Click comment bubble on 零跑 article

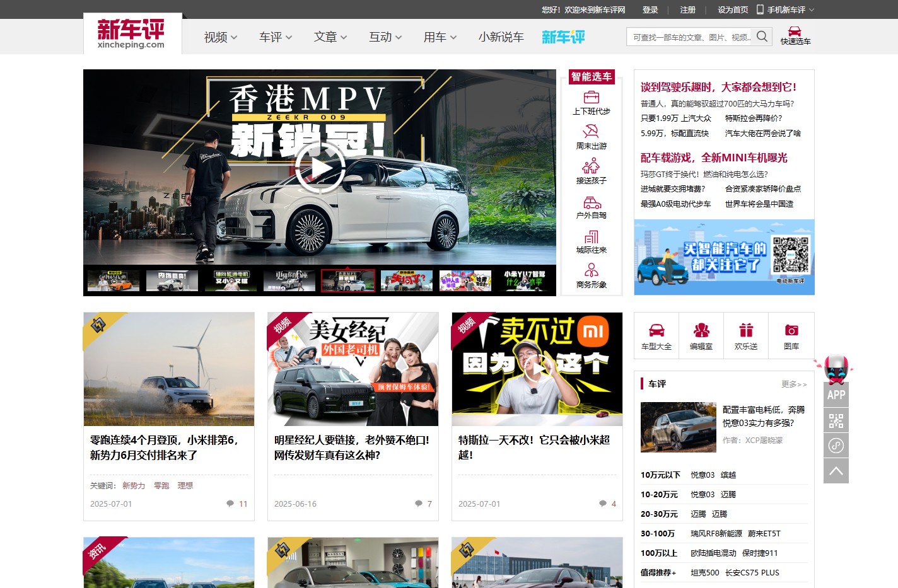coord(230,504)
